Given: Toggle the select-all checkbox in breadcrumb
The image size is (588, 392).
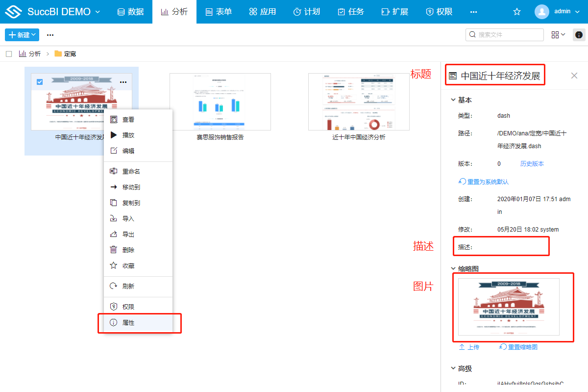Looking at the screenshot, I should tap(9, 54).
